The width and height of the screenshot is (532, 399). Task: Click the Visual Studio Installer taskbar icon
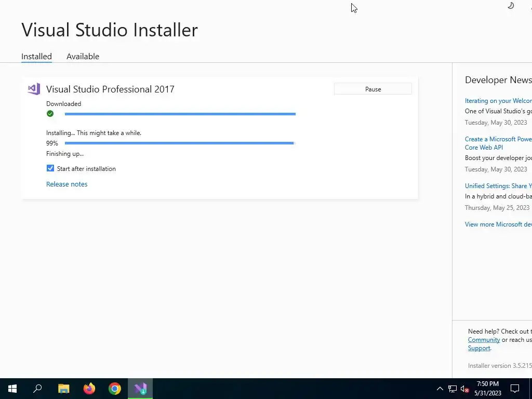pyautogui.click(x=140, y=389)
